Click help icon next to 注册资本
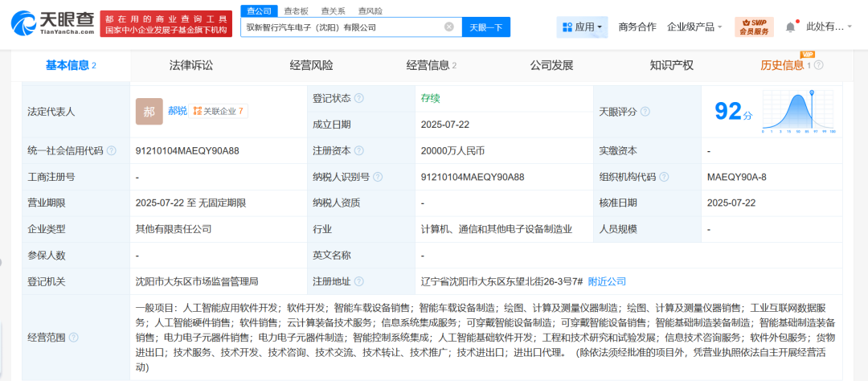868x381 pixels. [358, 150]
